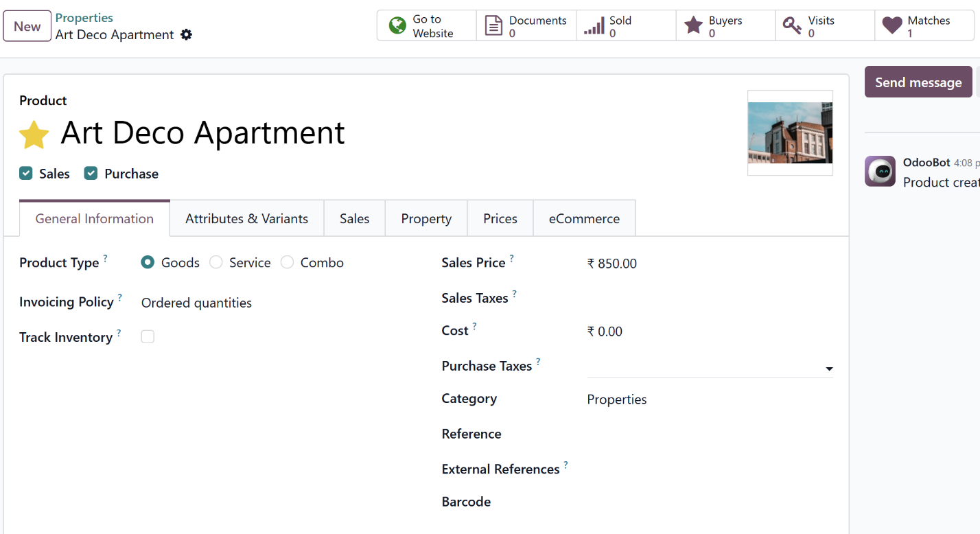Toggle the favorite star next to product name
This screenshot has height=534, width=980.
pos(34,135)
